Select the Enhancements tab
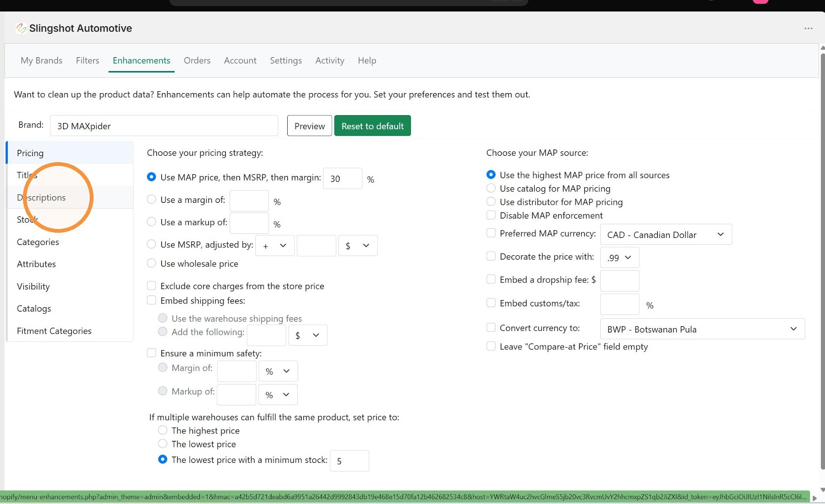Screen dimensions: 825x504 click(x=141, y=60)
